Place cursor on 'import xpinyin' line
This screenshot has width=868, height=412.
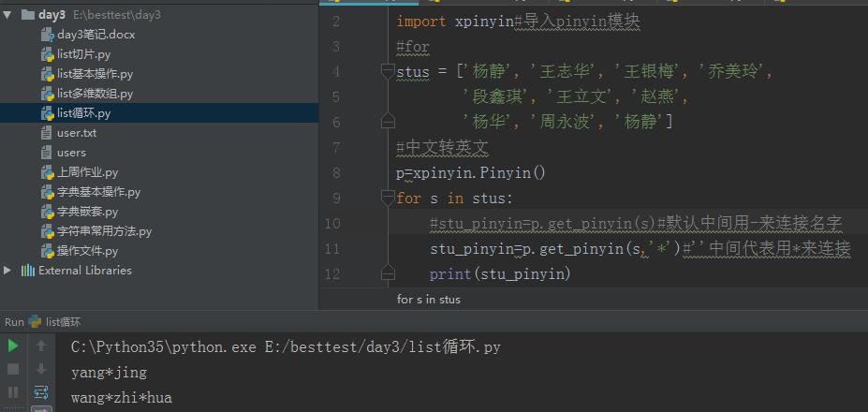pyautogui.click(x=518, y=22)
